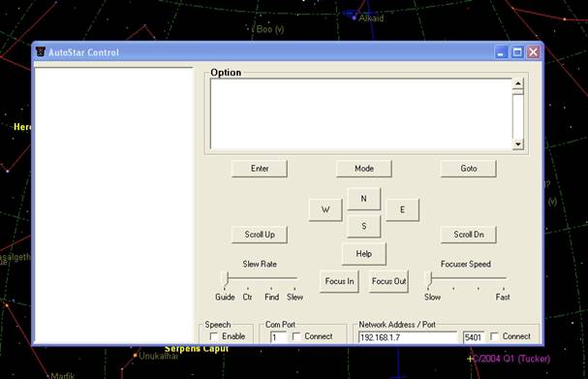
Task: Click the AutoStar Control title bar icon
Action: [41, 51]
